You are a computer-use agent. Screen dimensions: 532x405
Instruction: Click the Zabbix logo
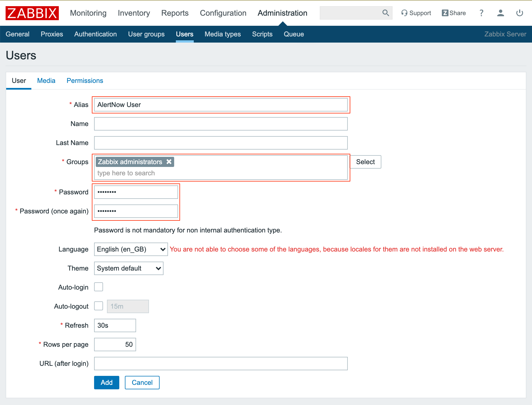32,13
